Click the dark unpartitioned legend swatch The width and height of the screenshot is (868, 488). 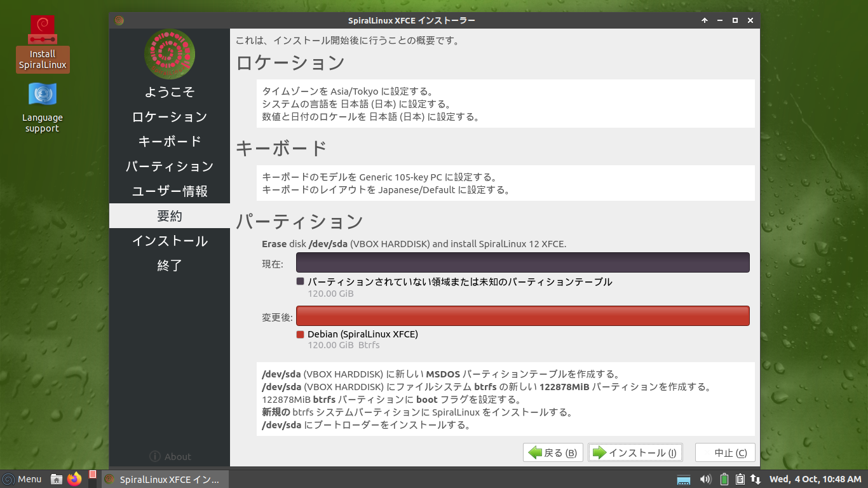300,281
